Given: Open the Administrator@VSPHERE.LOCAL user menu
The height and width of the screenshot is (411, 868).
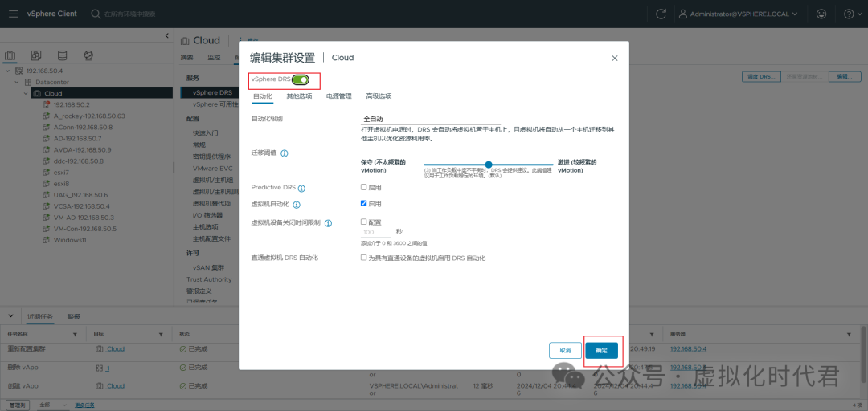Looking at the screenshot, I should pyautogui.click(x=739, y=14).
